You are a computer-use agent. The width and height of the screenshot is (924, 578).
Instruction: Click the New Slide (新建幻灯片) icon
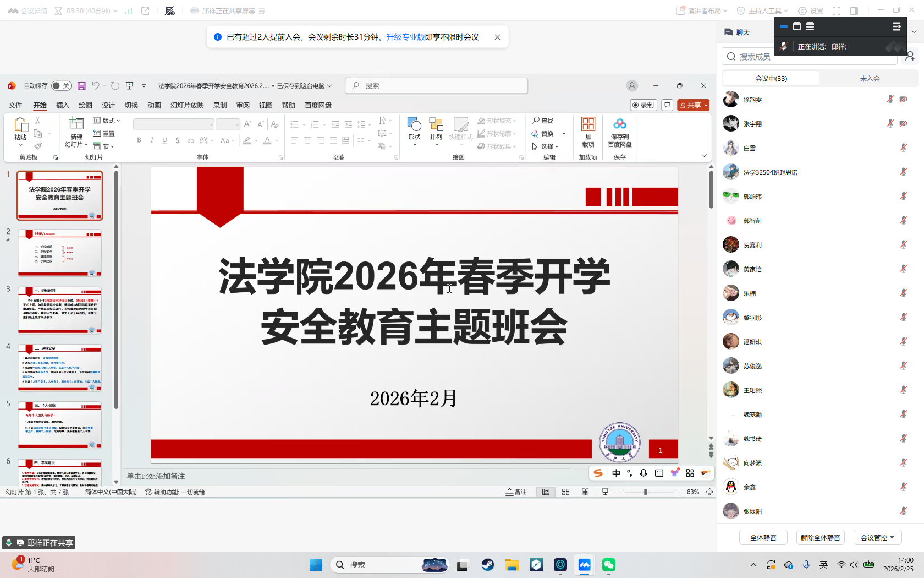point(76,125)
